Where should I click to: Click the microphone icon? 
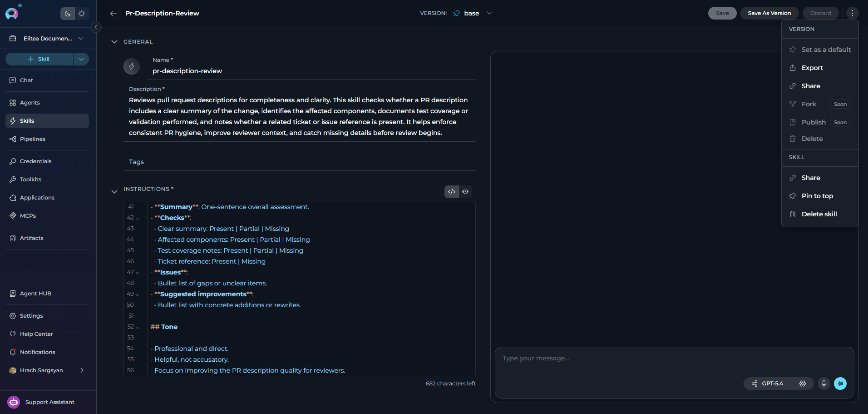coord(824,384)
